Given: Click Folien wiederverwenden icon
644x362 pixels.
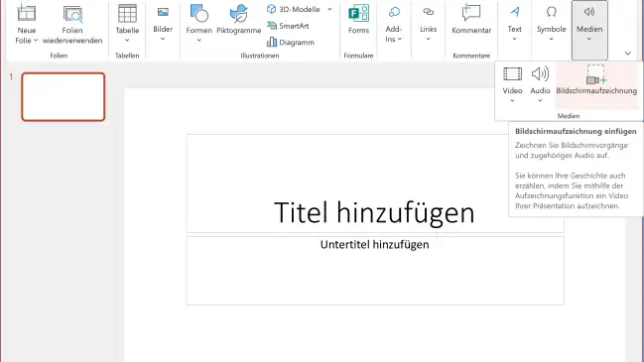Looking at the screenshot, I should point(72,14).
